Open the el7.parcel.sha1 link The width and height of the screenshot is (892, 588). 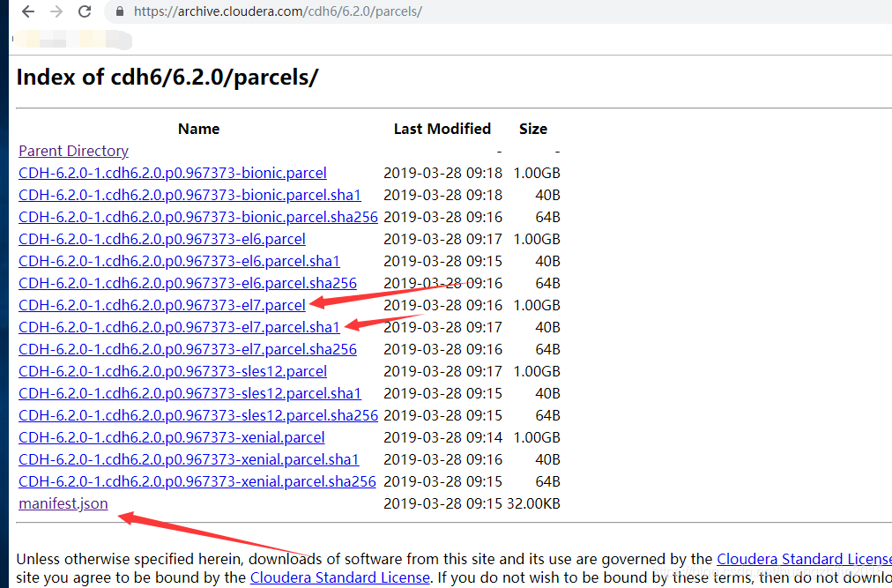pos(179,327)
